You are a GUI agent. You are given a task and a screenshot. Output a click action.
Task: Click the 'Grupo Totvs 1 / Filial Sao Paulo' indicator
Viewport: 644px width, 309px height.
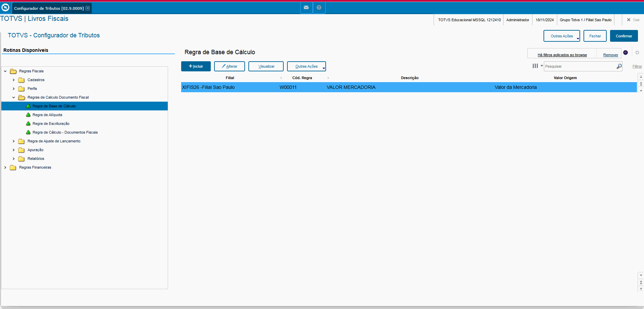(x=586, y=20)
